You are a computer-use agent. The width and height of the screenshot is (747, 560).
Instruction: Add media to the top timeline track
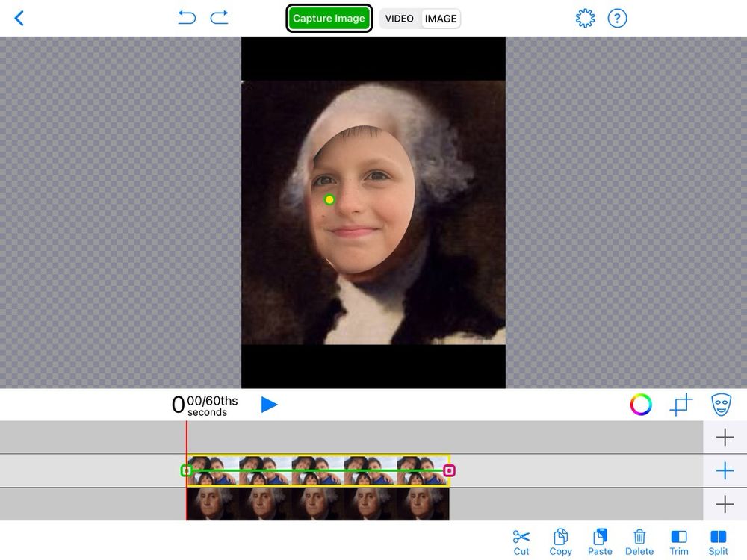725,437
